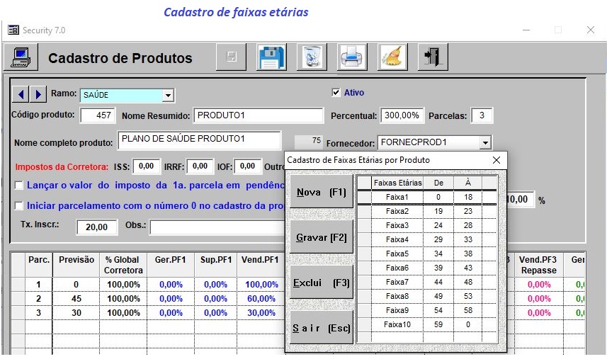Click the next record right arrow
Image resolution: width=607 pixels, height=364 pixels.
point(38,94)
